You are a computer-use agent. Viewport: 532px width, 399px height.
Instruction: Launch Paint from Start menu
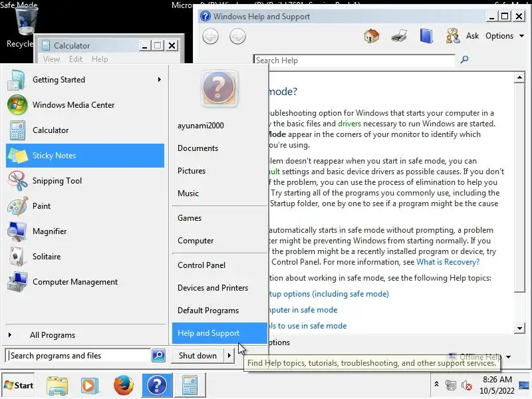coord(85,206)
